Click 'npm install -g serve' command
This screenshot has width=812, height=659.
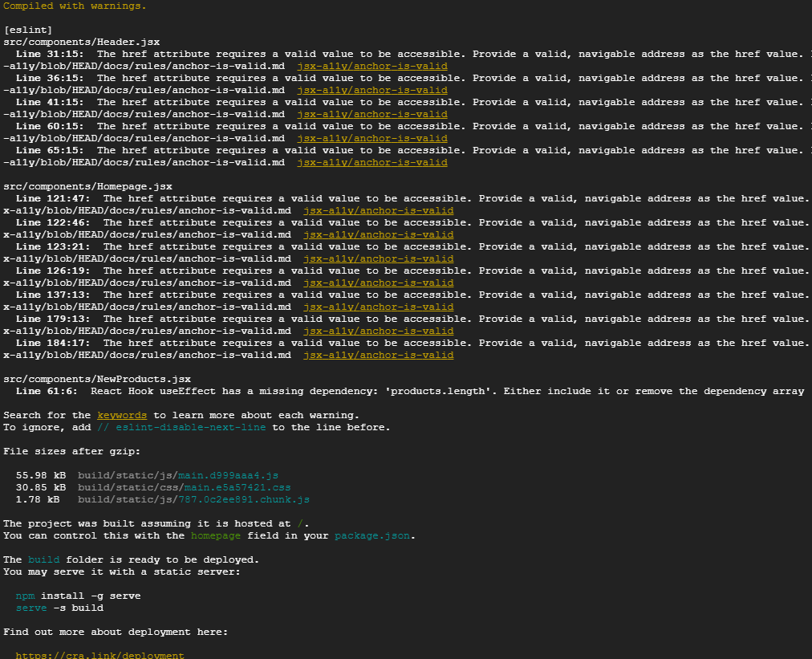click(x=78, y=596)
